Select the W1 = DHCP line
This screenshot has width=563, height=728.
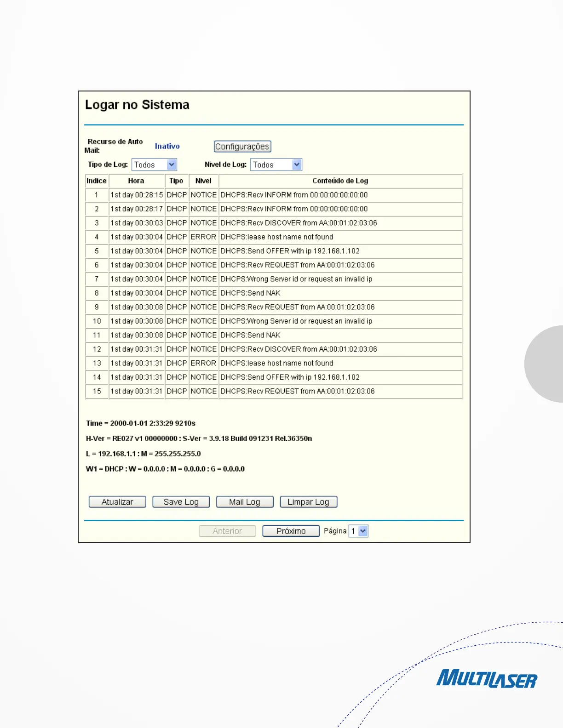[x=166, y=469]
